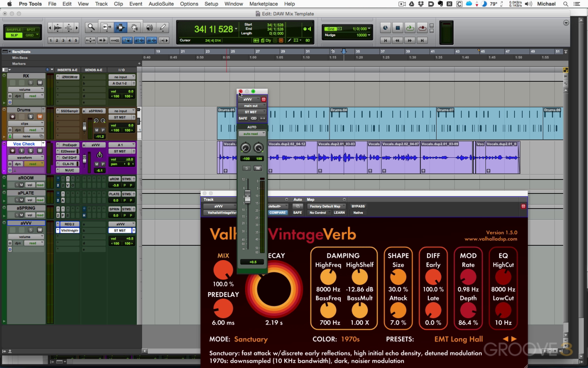
Task: Select the Trim tool
Action: pyautogui.click(x=107, y=27)
